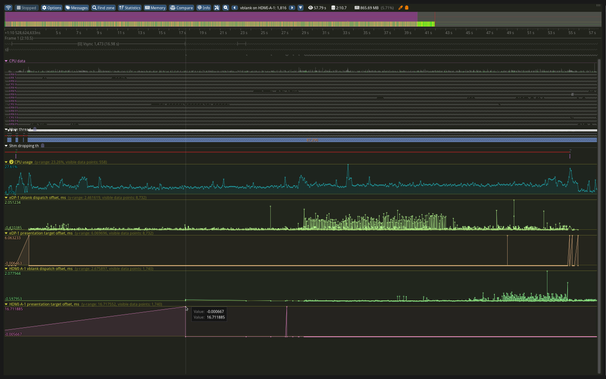Viewport: 606px width, 379px height.
Task: Click the blue zone bar in Main thread
Action: (x=312, y=140)
